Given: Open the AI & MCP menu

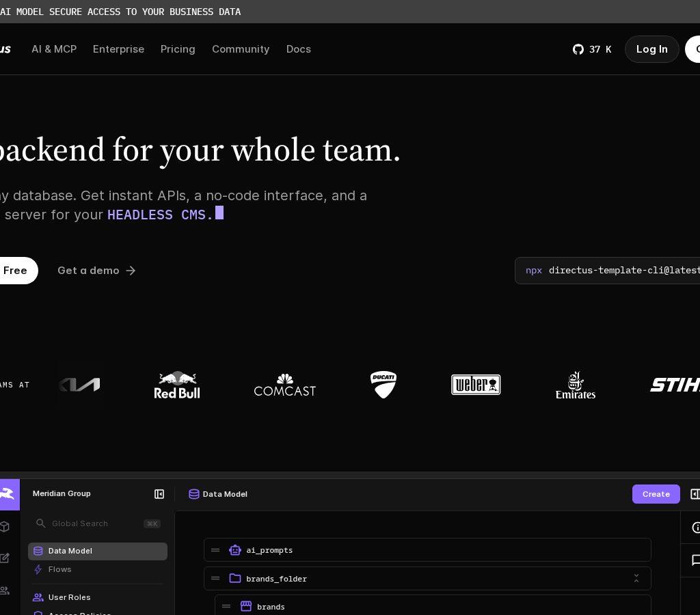Looking at the screenshot, I should coord(54,49).
